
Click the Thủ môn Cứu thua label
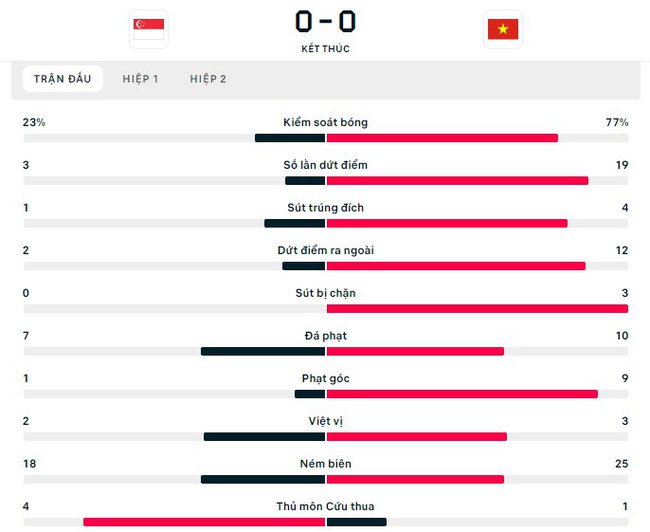(325, 506)
